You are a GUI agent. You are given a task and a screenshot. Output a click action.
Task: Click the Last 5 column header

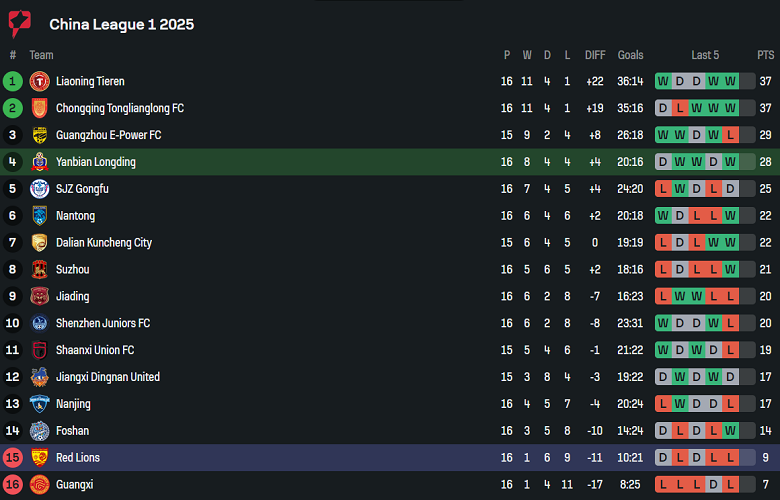tap(705, 55)
